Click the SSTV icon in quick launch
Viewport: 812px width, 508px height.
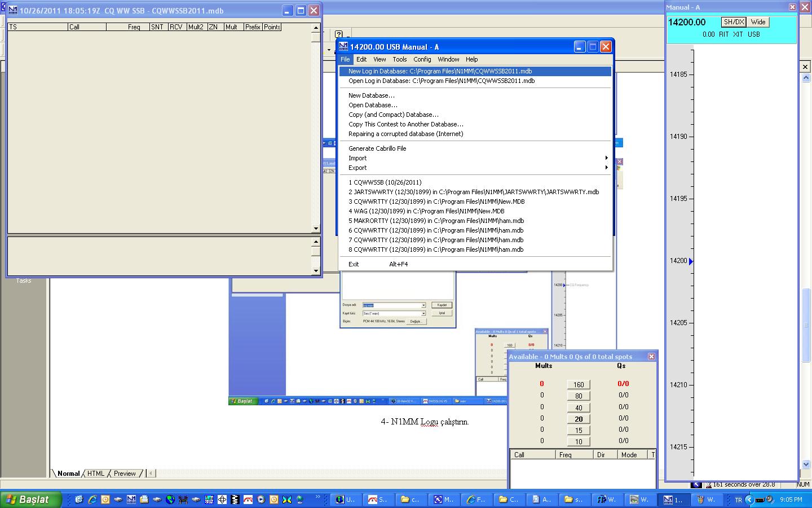tap(209, 500)
